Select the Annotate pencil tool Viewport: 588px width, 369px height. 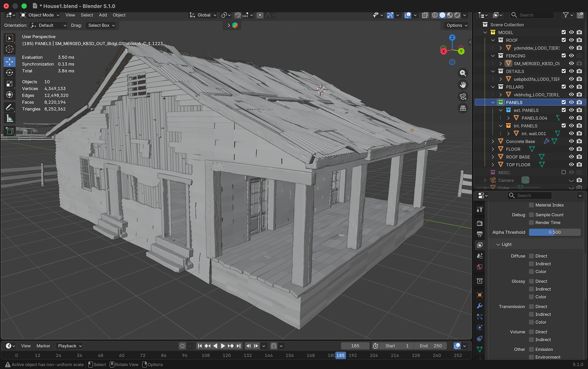(x=9, y=107)
